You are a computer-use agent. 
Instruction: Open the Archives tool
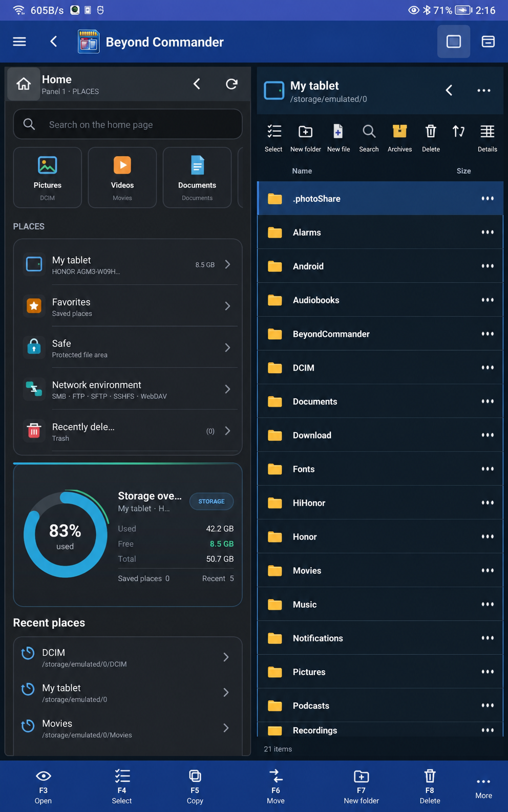click(400, 138)
